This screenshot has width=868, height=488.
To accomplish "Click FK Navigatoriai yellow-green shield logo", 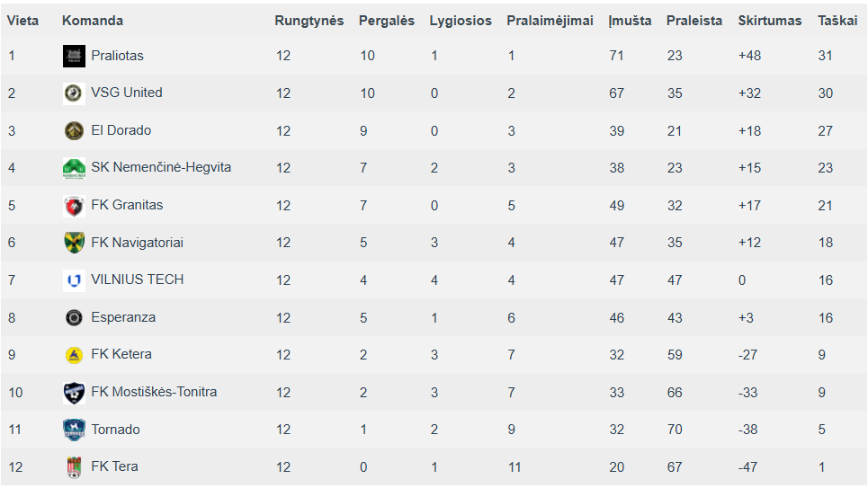I will coord(74,243).
